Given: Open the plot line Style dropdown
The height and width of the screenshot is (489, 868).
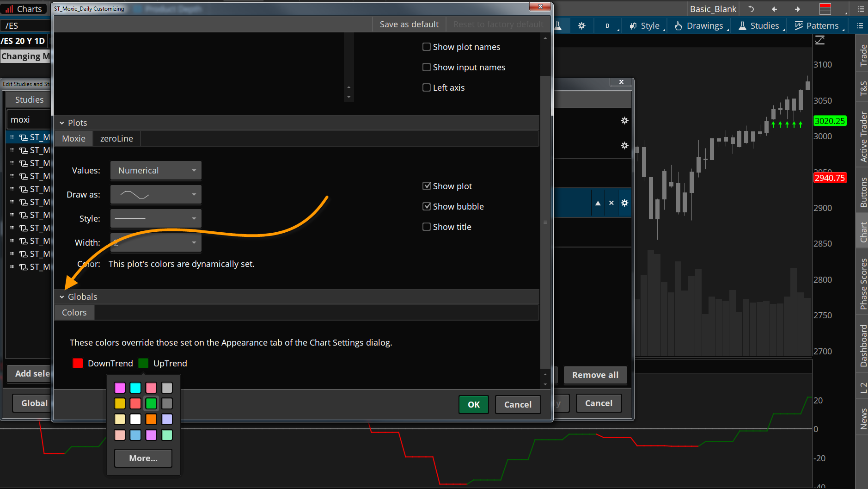Looking at the screenshot, I should [x=156, y=218].
